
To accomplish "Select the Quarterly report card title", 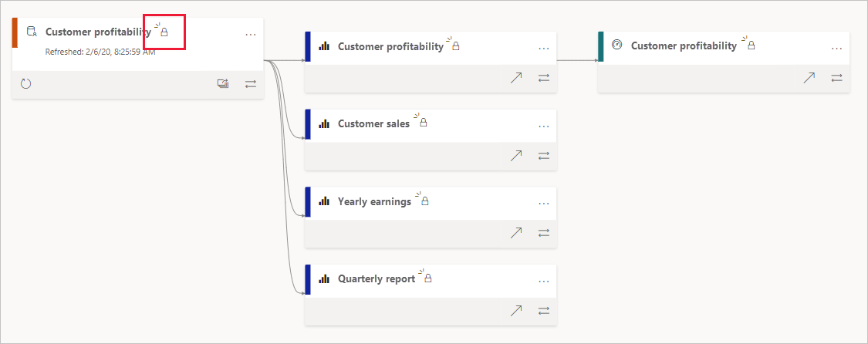I will (377, 279).
